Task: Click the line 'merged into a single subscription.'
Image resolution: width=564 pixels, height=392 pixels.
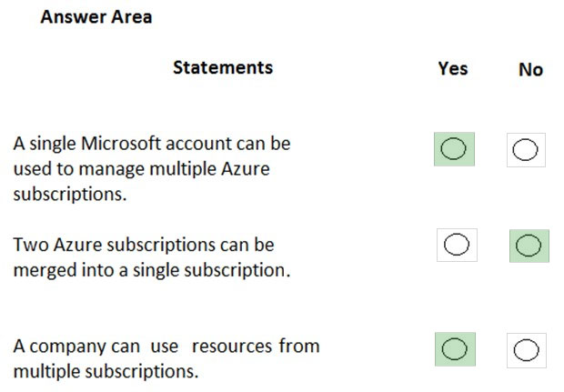Action: coord(152,270)
